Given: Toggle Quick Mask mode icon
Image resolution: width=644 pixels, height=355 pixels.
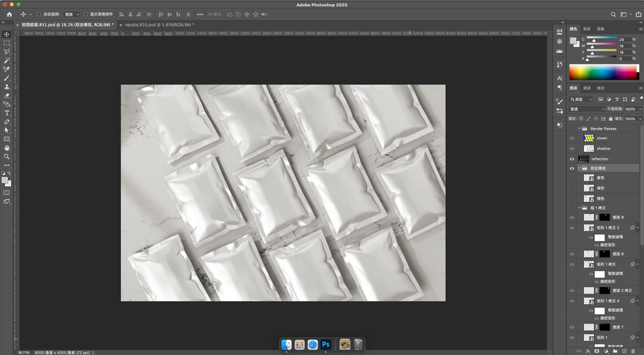Looking at the screenshot, I should coord(6,193).
